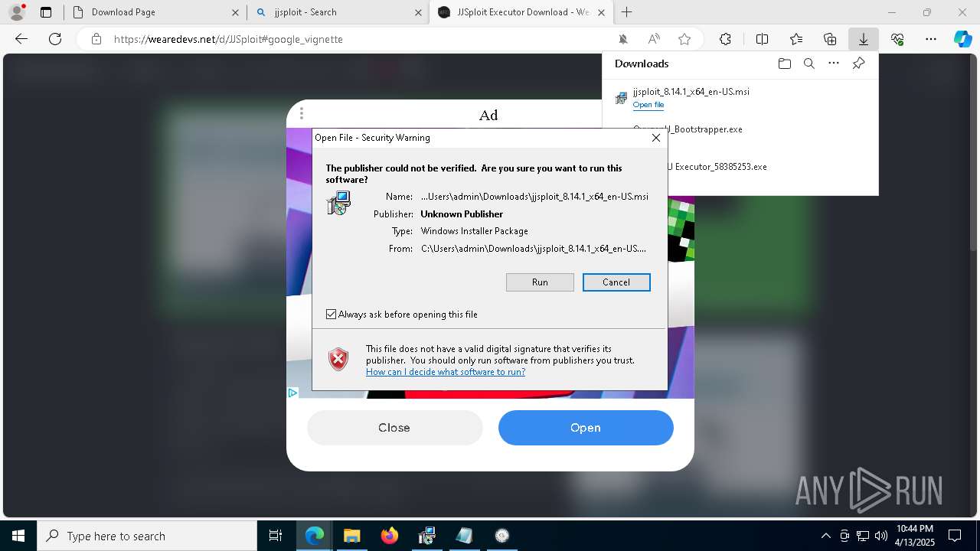Open Collections icon in toolbar
The image size is (980, 551).
click(830, 39)
